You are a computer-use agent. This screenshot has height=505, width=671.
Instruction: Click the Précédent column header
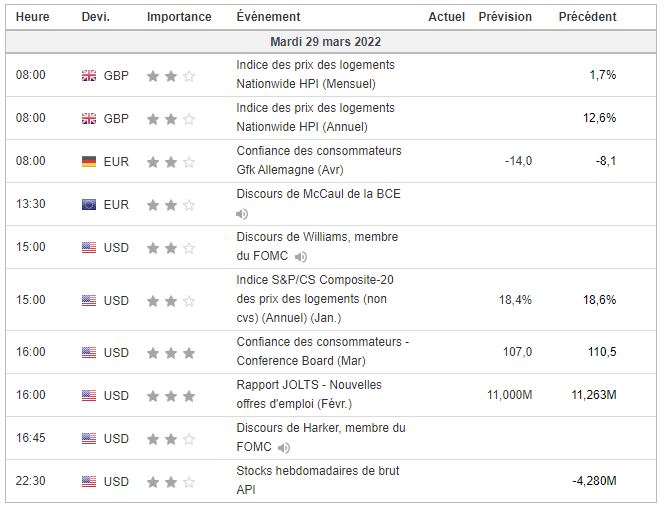pos(587,17)
